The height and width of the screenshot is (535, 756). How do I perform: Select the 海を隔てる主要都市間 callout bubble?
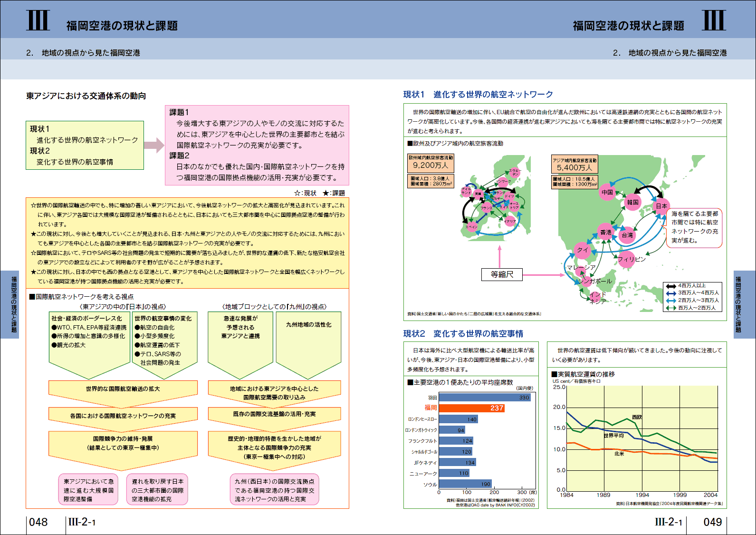[x=695, y=228]
